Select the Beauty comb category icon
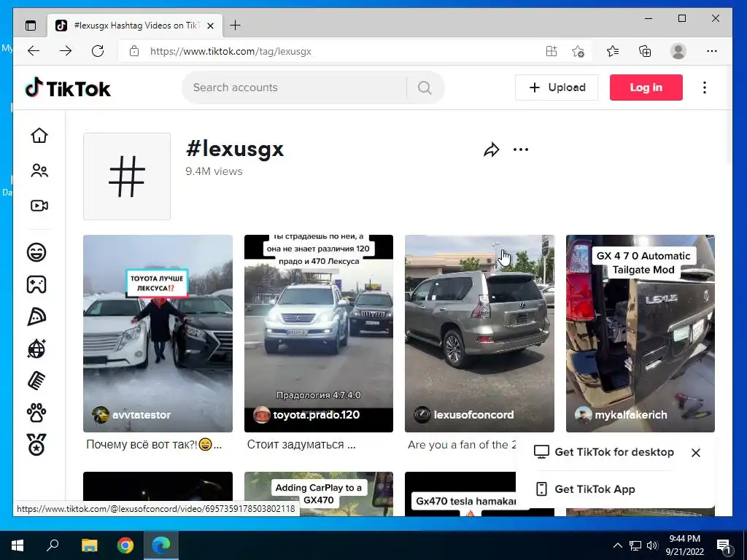 [36, 381]
